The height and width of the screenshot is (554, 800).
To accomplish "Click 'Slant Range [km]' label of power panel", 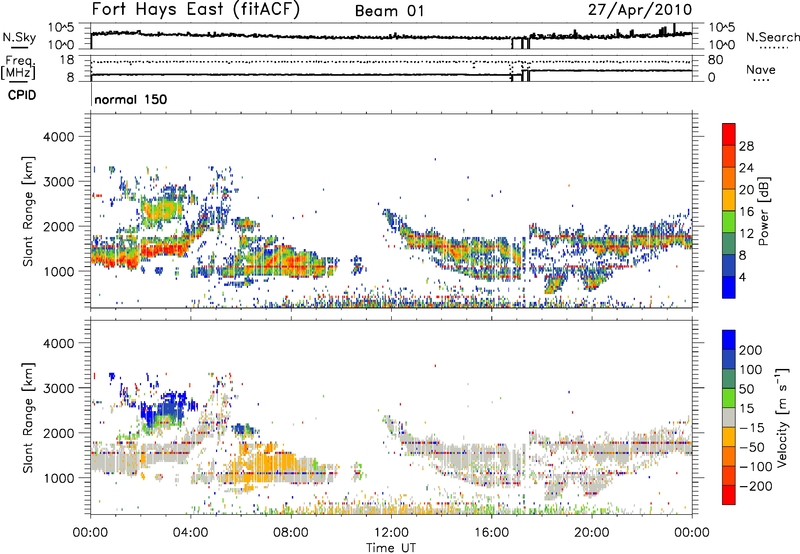I will pos(28,211).
